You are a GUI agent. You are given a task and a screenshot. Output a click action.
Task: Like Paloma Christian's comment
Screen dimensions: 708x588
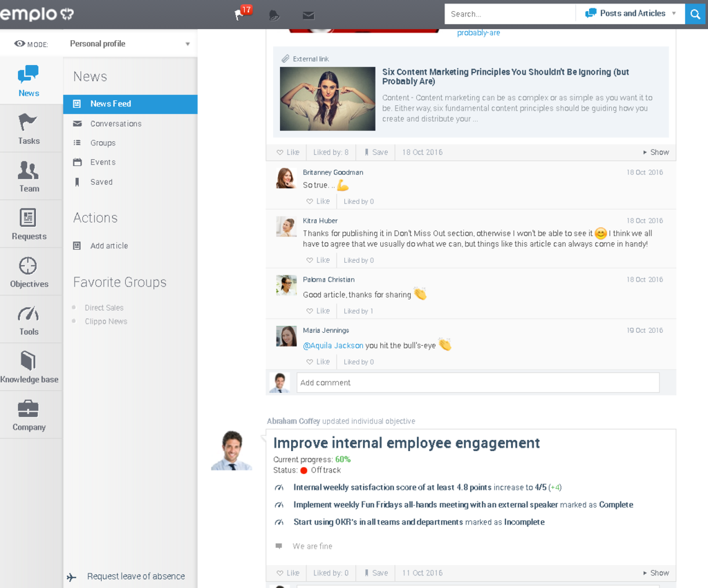[317, 311]
